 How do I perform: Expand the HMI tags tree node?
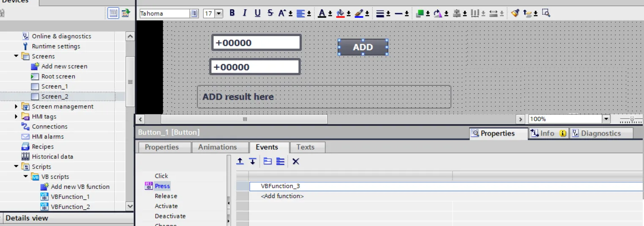click(x=16, y=117)
